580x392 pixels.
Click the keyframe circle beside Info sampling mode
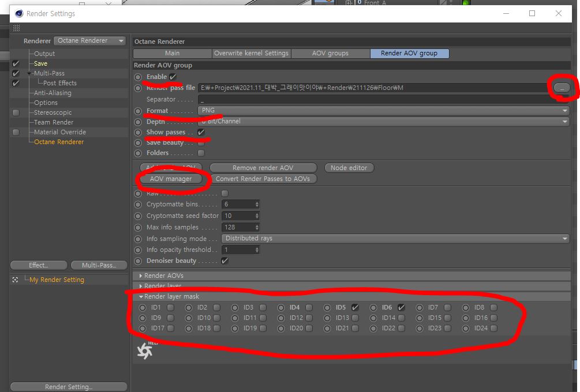click(138, 239)
